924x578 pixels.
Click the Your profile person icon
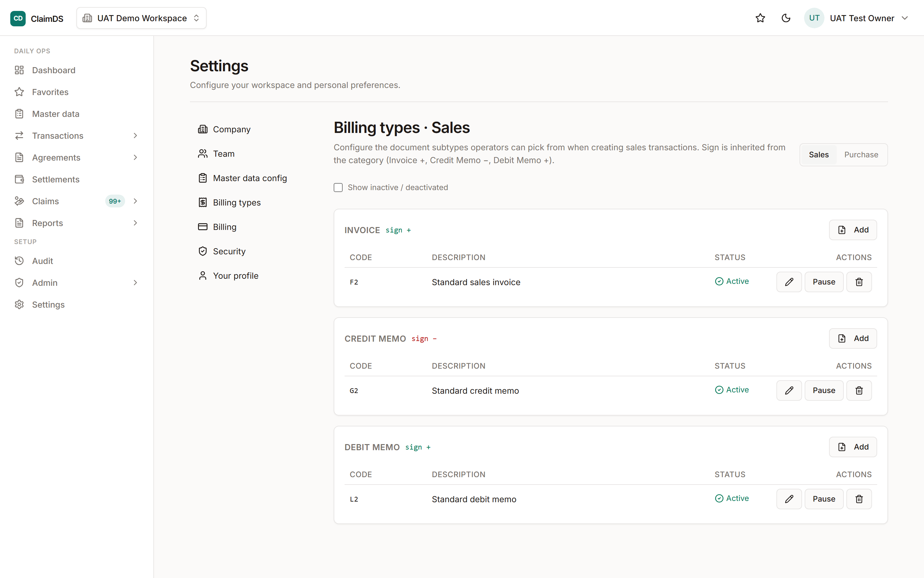pyautogui.click(x=203, y=276)
